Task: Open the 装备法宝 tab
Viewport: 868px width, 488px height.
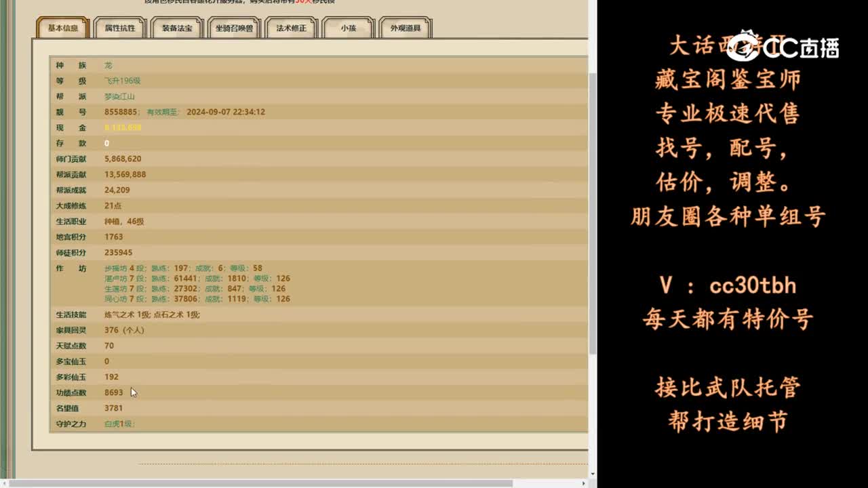Action: click(x=177, y=28)
